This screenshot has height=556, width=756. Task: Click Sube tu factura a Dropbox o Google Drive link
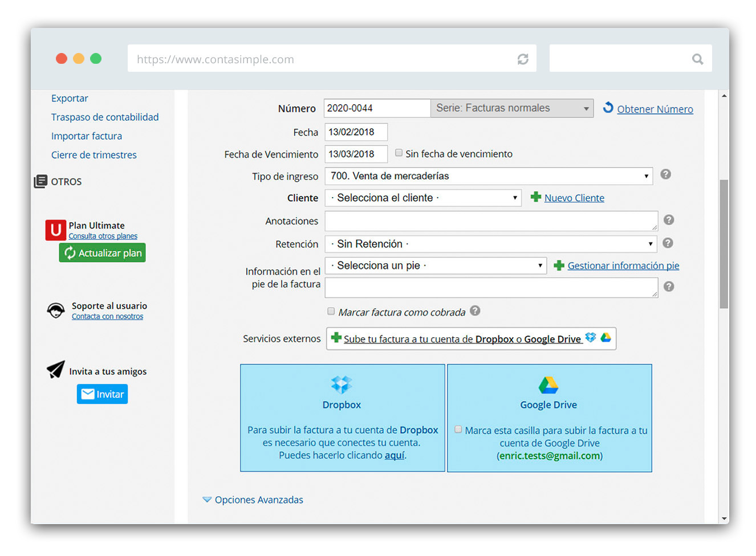tap(463, 339)
